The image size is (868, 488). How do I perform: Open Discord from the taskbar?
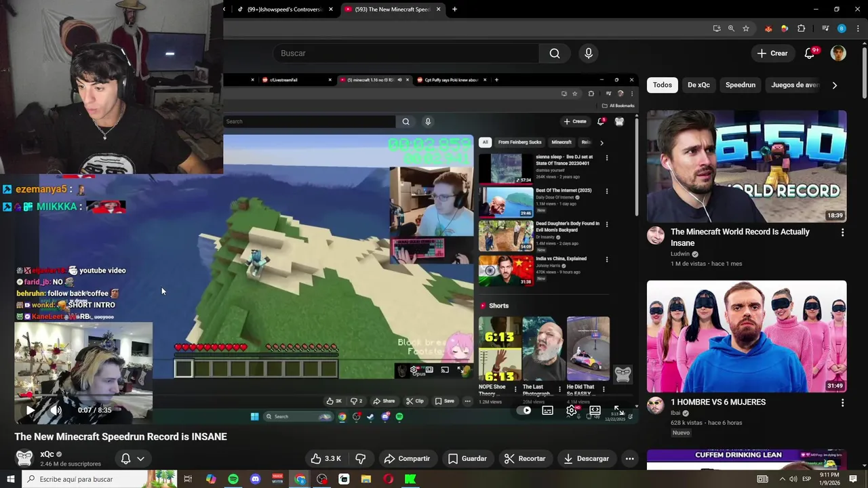[x=255, y=479]
